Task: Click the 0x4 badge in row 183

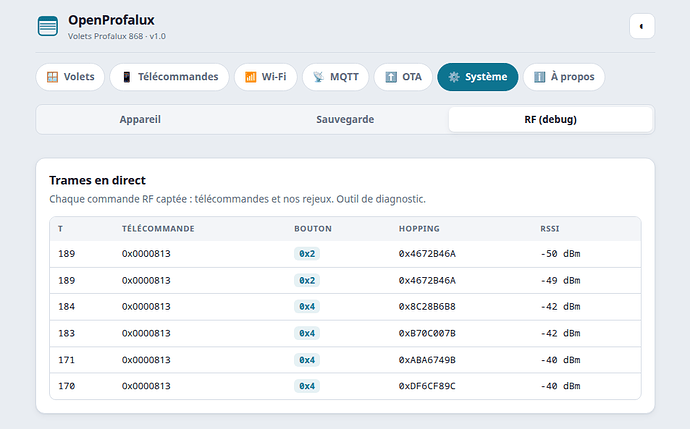Action: coord(307,334)
